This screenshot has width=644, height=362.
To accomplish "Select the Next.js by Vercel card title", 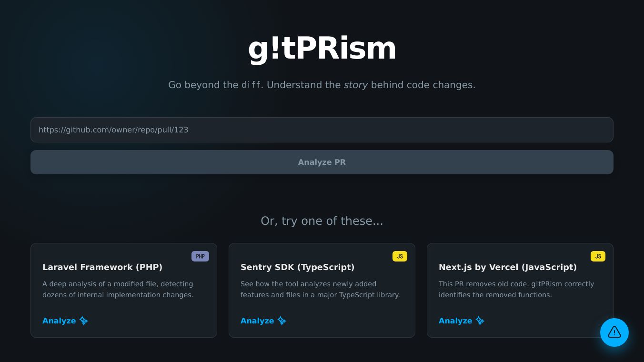I will point(508,267).
